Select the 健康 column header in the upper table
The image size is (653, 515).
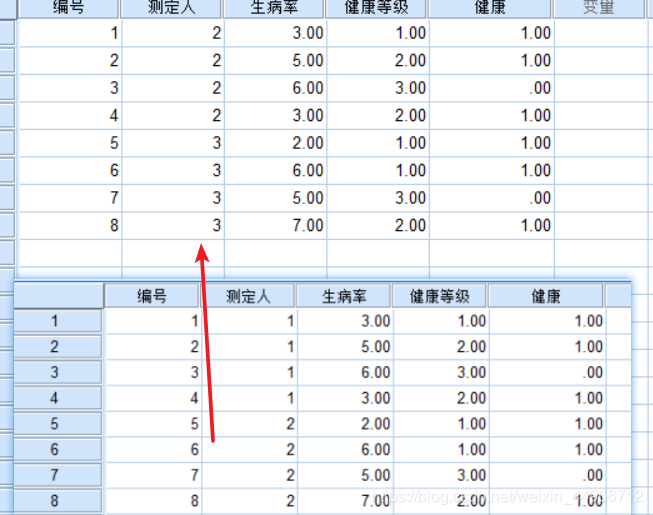490,8
